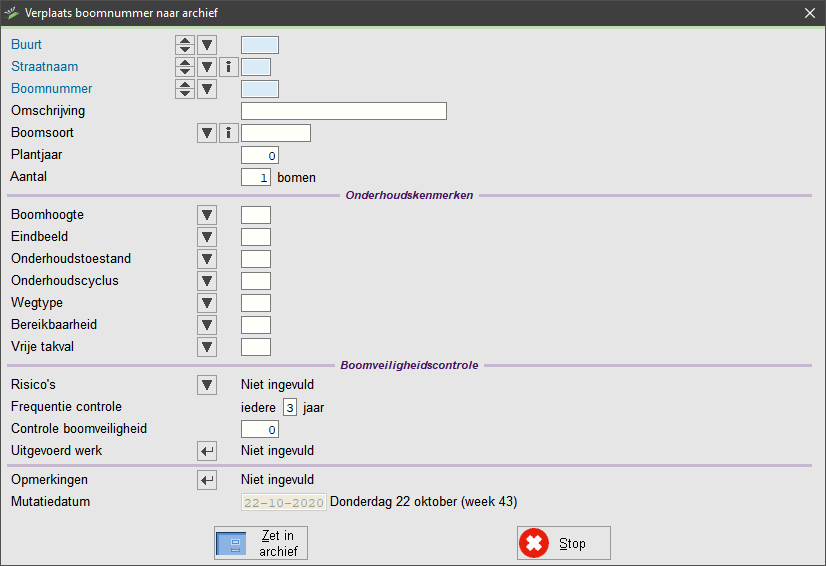Expand the Boomhoogte dropdown
Screen dimensions: 826x566
pyautogui.click(x=207, y=215)
